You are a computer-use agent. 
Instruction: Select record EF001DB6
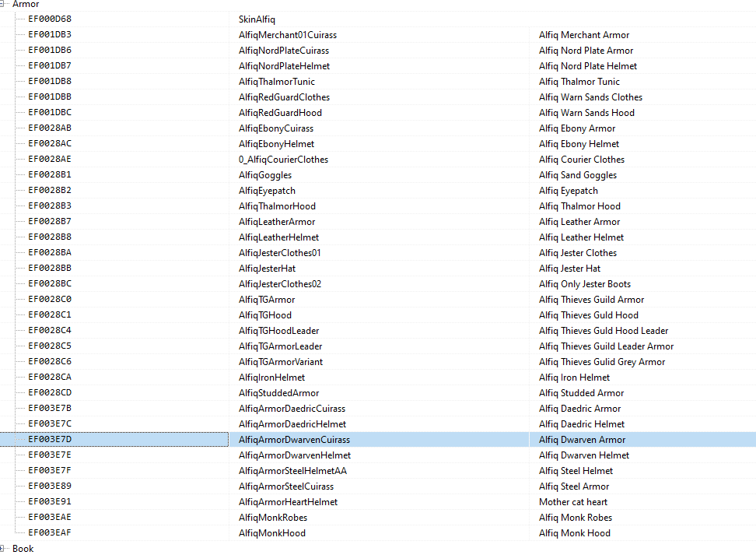(50, 50)
